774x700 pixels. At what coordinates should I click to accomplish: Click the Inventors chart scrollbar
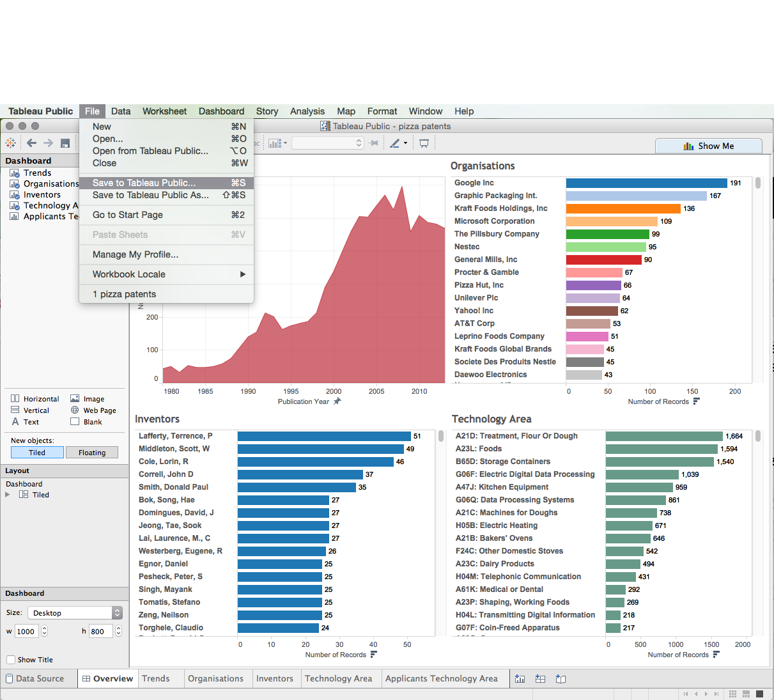pyautogui.click(x=441, y=436)
